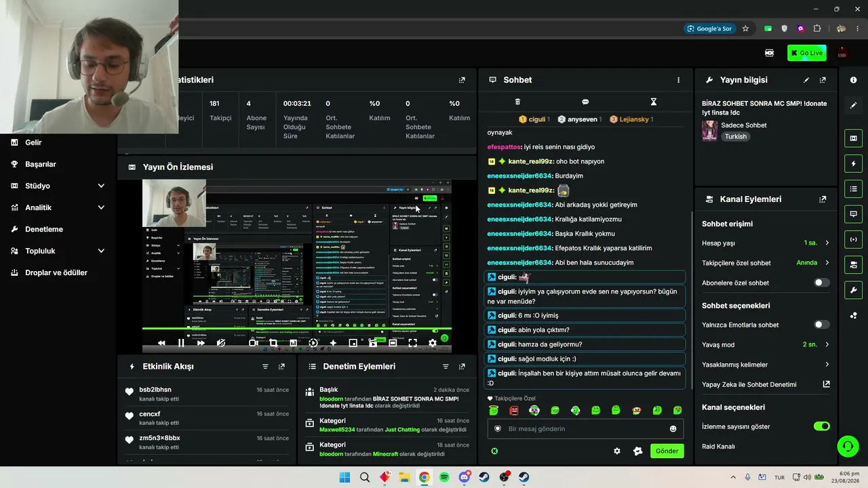The width and height of the screenshot is (868, 488).
Task: Open the chat options three-dot menu
Action: (678, 80)
